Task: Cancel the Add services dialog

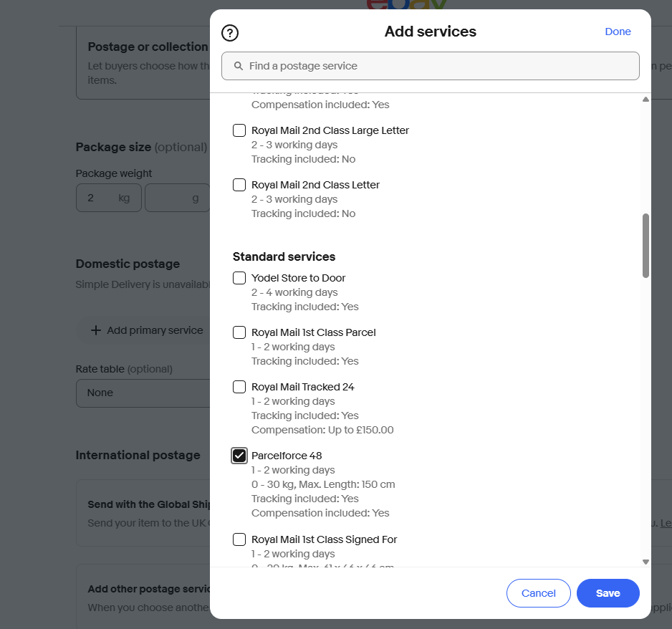Action: pyautogui.click(x=538, y=593)
